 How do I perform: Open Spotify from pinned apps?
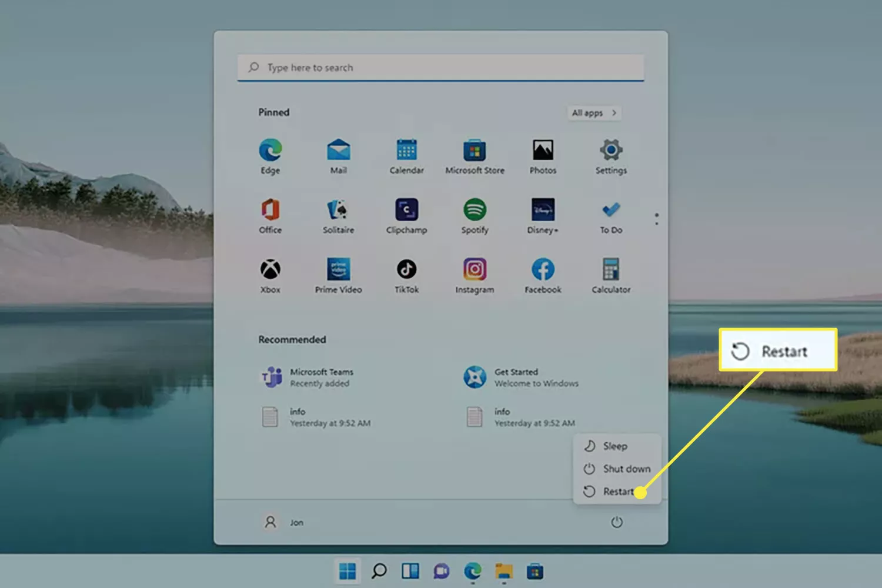coord(475,216)
